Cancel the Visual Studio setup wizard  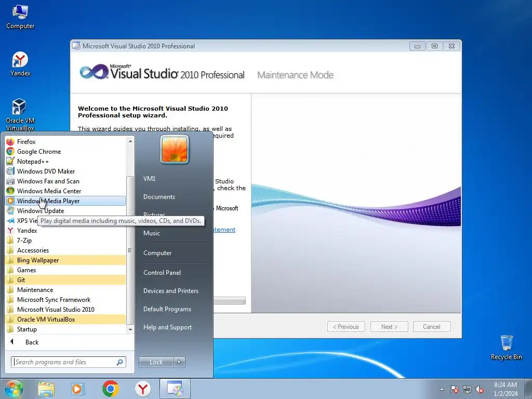click(x=432, y=327)
